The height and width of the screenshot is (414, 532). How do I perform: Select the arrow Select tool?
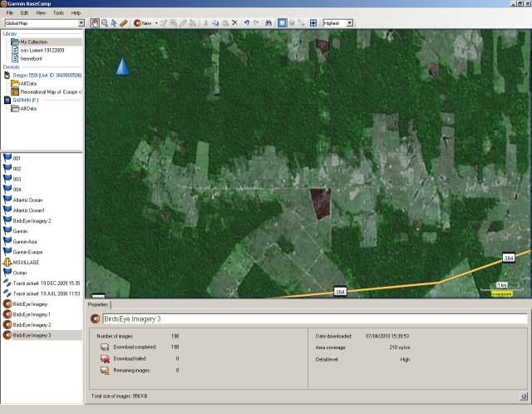click(x=114, y=23)
